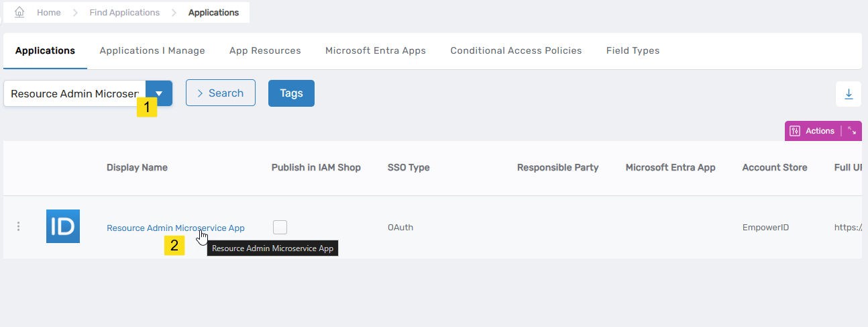This screenshot has height=327, width=868.
Task: Switch to the Applications tab
Action: (45, 50)
